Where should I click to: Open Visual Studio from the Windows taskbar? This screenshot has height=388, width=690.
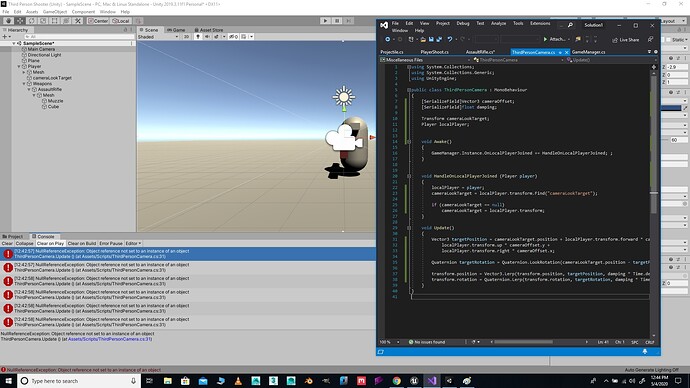point(431,381)
